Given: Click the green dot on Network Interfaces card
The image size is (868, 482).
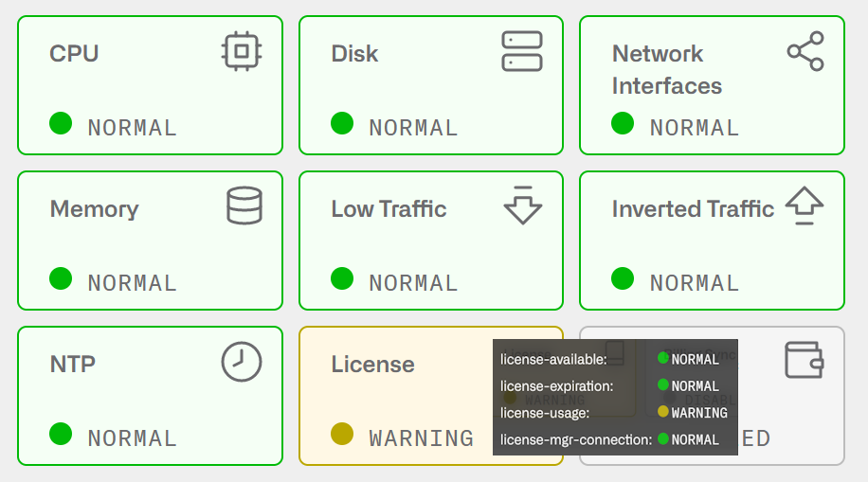Looking at the screenshot, I should (x=623, y=123).
